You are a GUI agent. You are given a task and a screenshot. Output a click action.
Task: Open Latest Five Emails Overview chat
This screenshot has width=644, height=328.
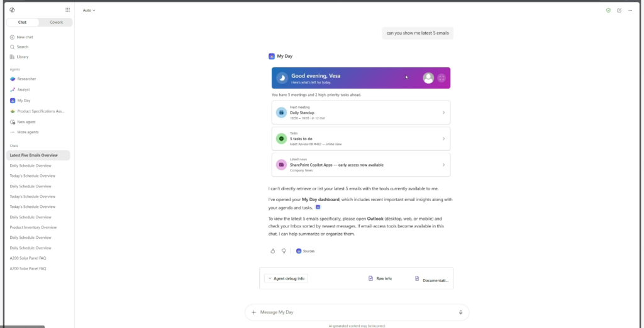click(x=38, y=155)
